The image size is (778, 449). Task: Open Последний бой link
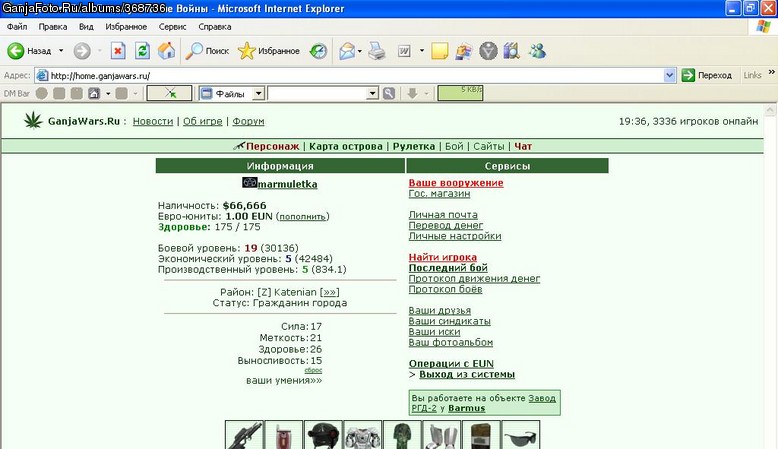[x=448, y=268]
